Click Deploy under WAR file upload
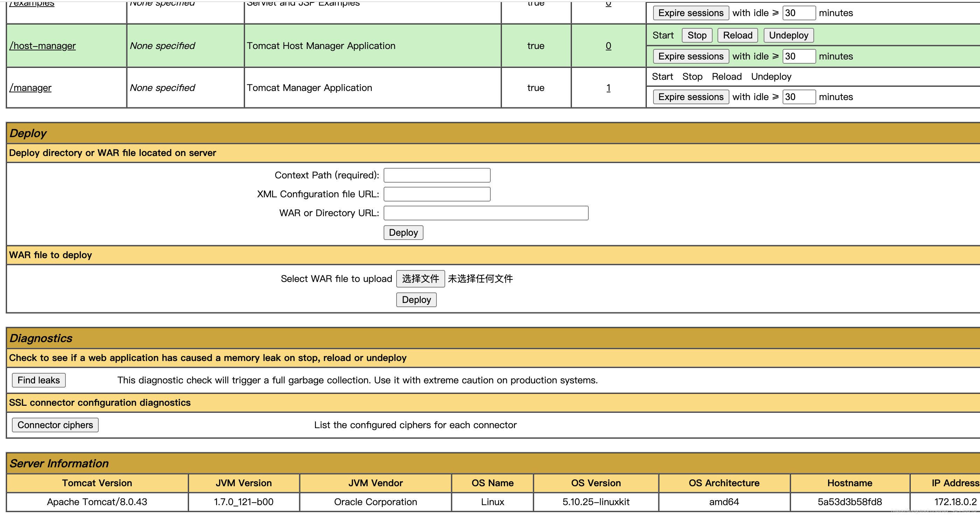This screenshot has width=980, height=517. coord(416,300)
